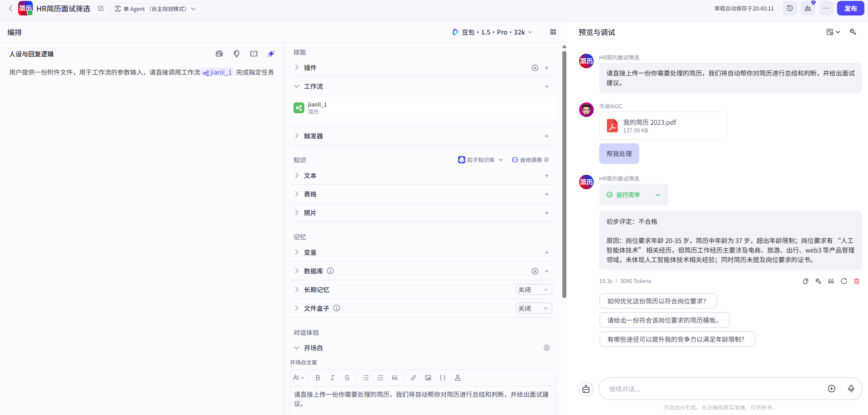Regenerate the agent's response
The image size is (868, 415).
[844, 281]
